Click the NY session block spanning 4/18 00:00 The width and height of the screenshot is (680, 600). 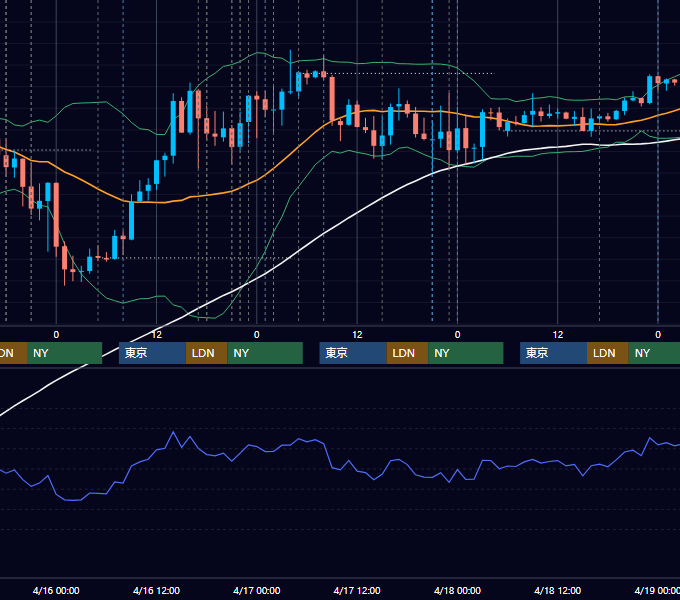pyautogui.click(x=466, y=353)
